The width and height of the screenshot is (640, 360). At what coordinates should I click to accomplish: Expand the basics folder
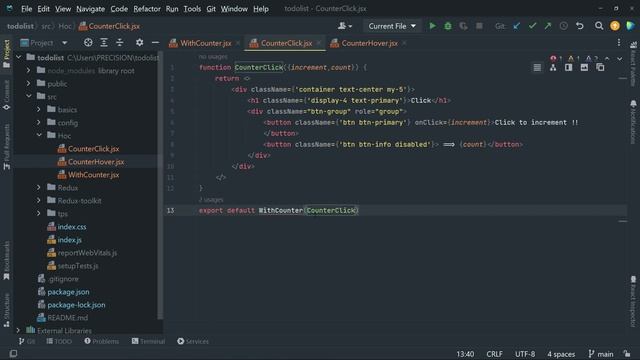click(x=39, y=109)
